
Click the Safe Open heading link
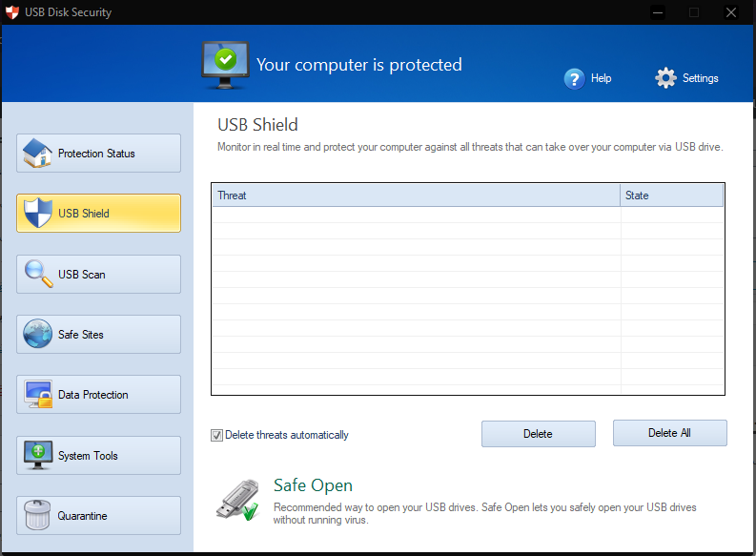click(313, 485)
